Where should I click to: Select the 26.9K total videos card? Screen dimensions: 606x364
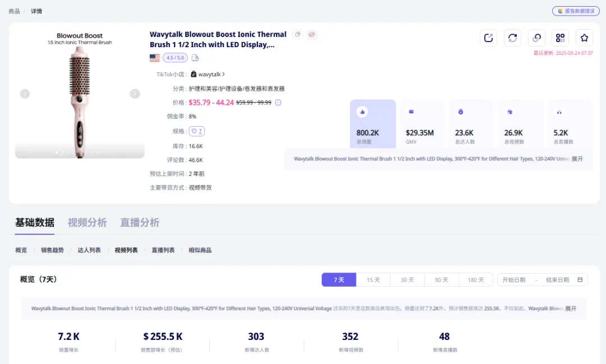520,123
